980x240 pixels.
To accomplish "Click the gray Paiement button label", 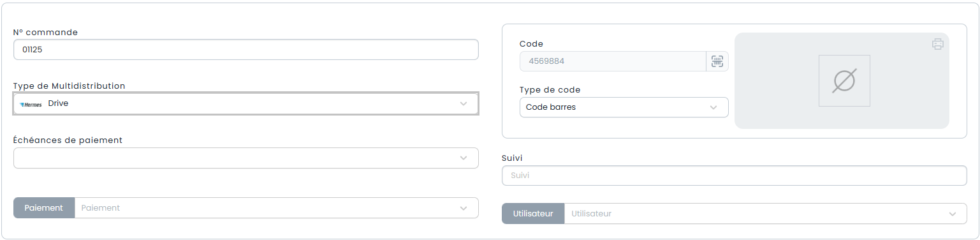I will pyautogui.click(x=44, y=207).
